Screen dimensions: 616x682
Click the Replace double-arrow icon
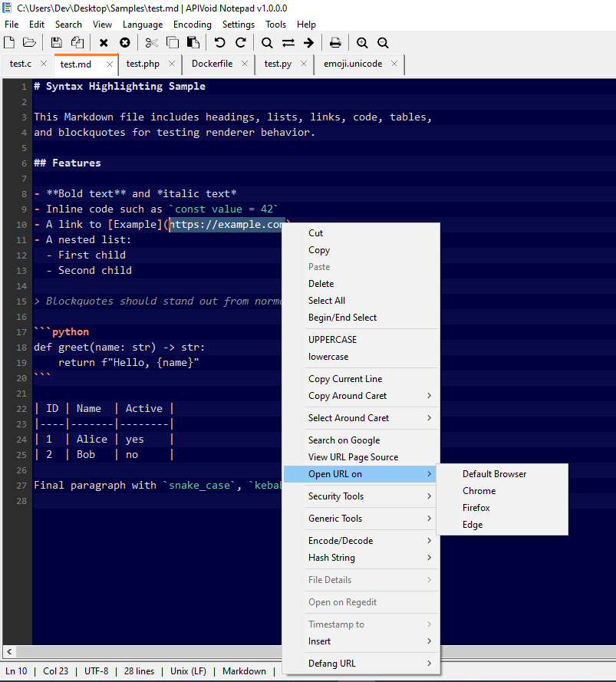(288, 43)
